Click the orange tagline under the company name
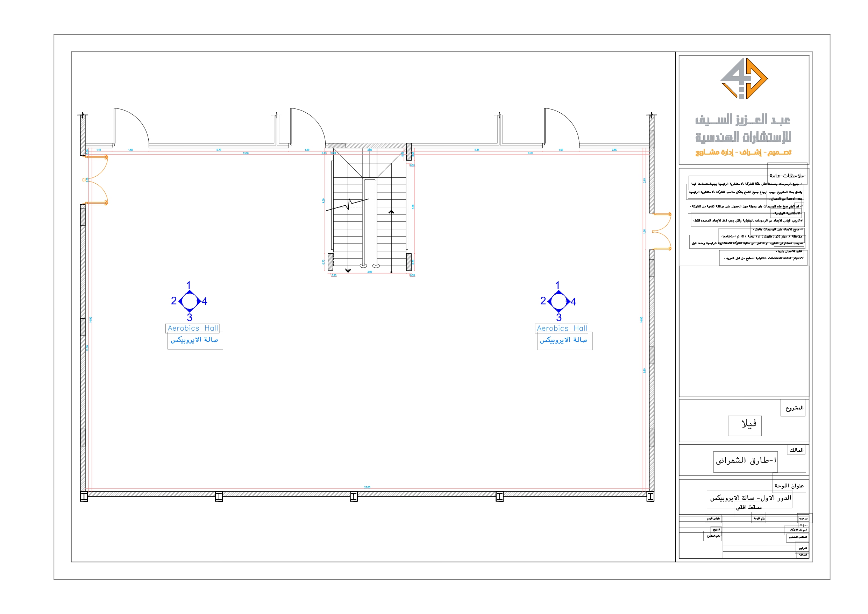 743,152
